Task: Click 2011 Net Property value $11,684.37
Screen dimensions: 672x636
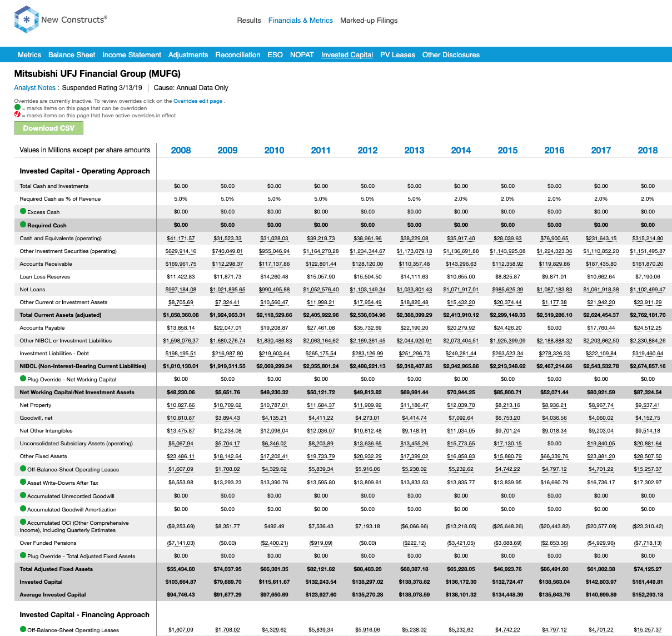Action: pos(321,405)
